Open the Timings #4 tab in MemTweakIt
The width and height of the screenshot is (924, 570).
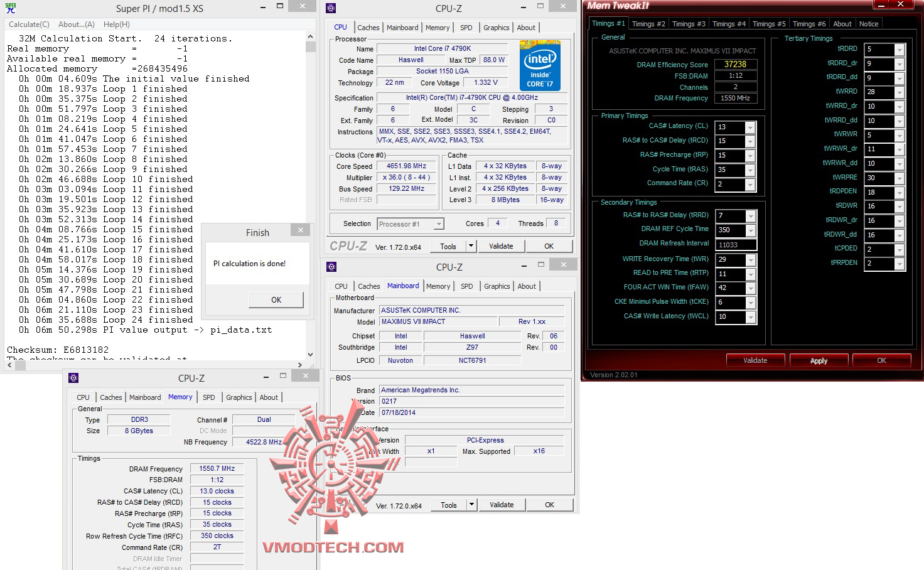(729, 24)
